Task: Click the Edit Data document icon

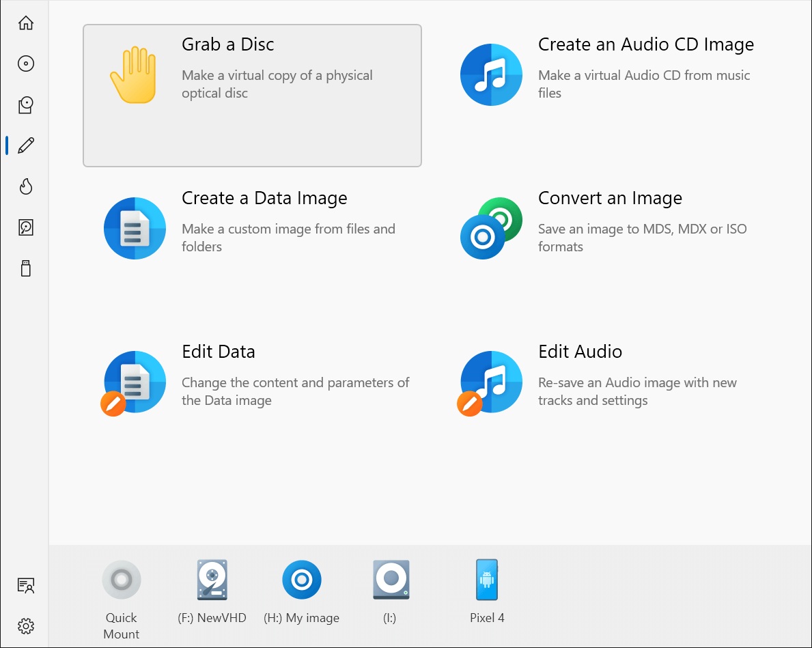Action: tap(134, 383)
